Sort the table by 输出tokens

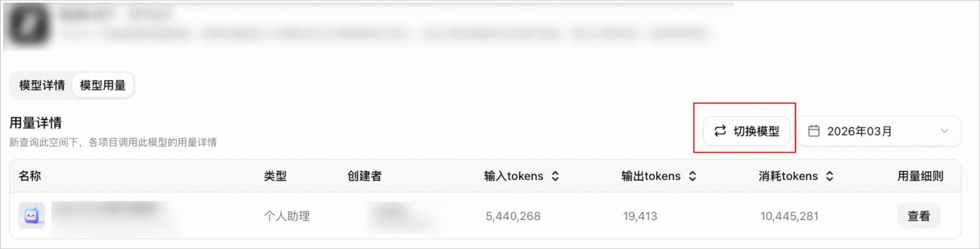(x=693, y=176)
